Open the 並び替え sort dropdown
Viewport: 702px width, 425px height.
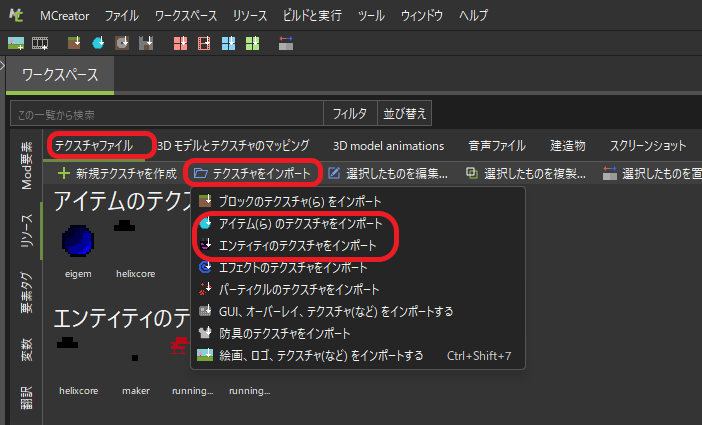click(x=405, y=114)
